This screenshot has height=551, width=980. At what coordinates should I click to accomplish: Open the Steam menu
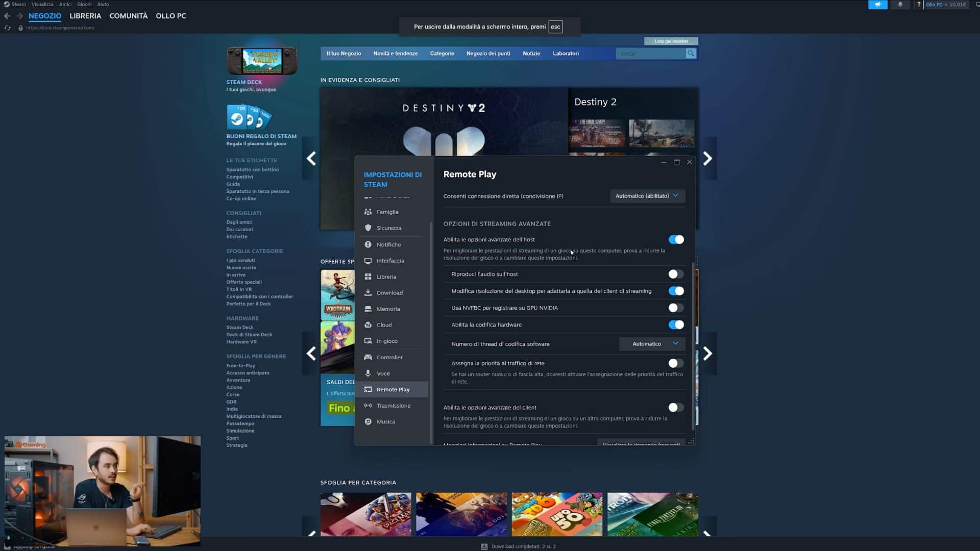[18, 4]
